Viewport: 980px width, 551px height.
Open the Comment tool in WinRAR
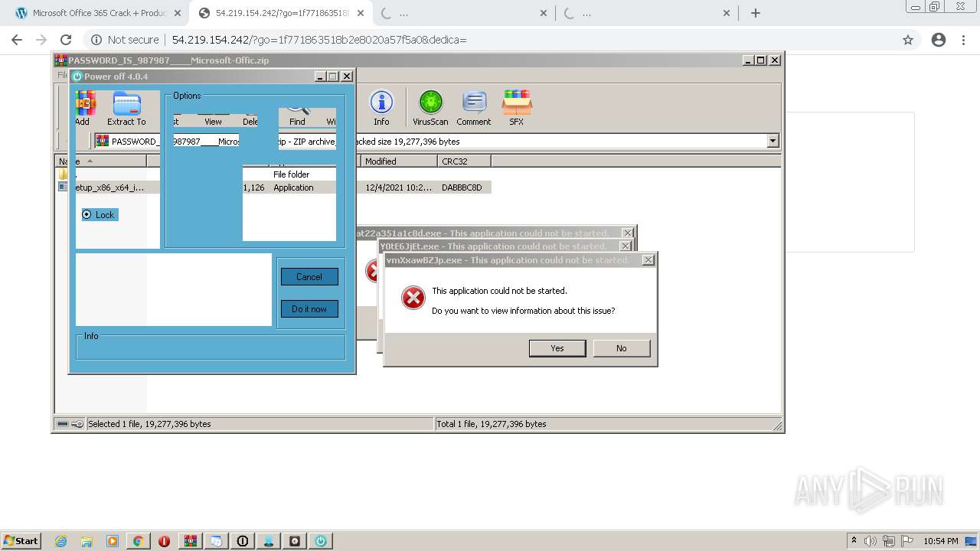tap(474, 107)
